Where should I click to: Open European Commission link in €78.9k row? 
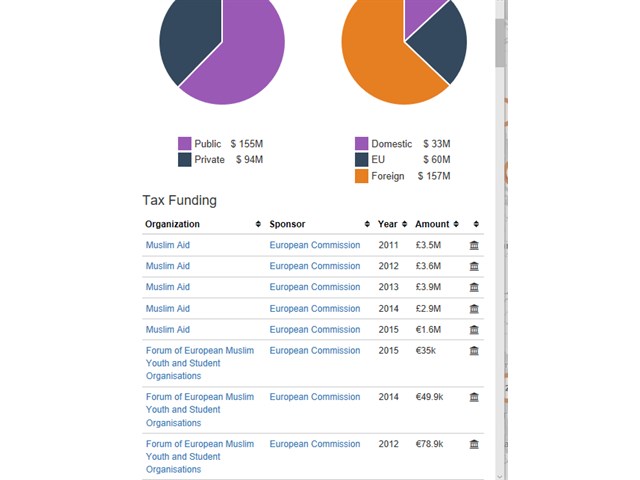[315, 444]
